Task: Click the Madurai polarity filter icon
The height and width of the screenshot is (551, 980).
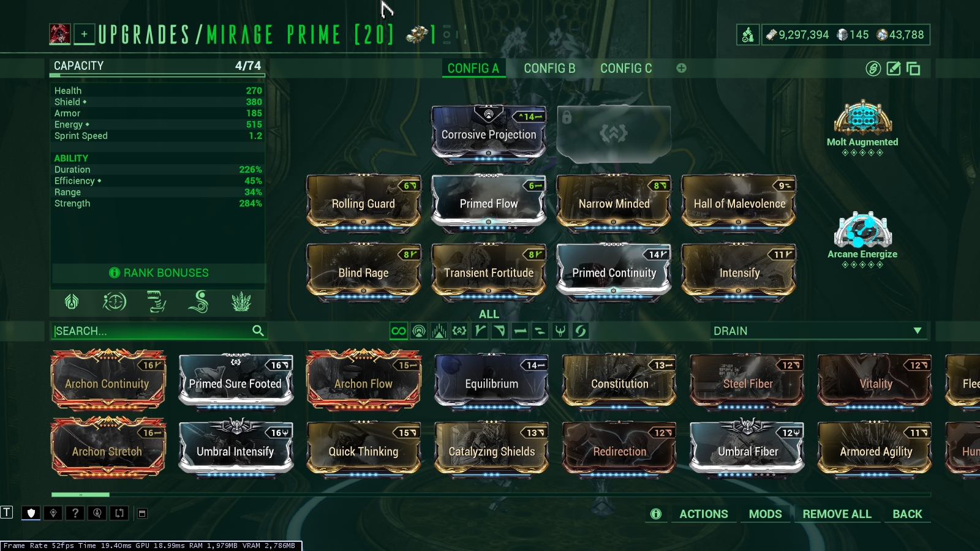Action: tap(480, 331)
